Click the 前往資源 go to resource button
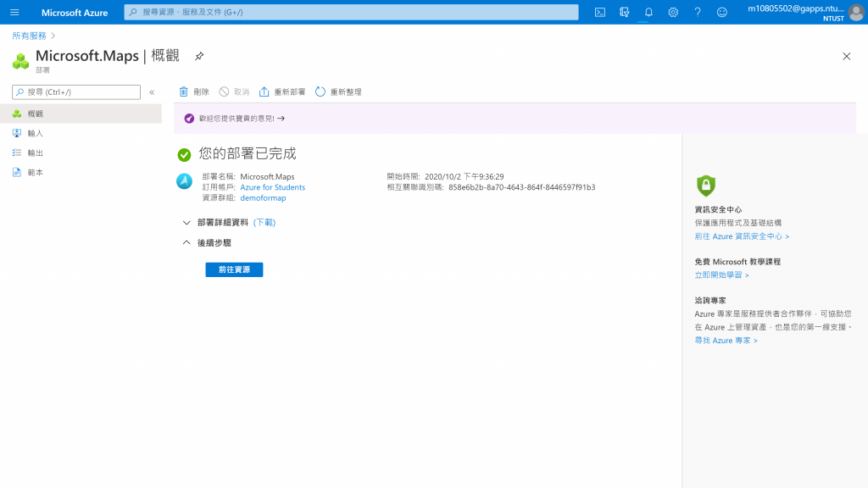 click(x=234, y=269)
